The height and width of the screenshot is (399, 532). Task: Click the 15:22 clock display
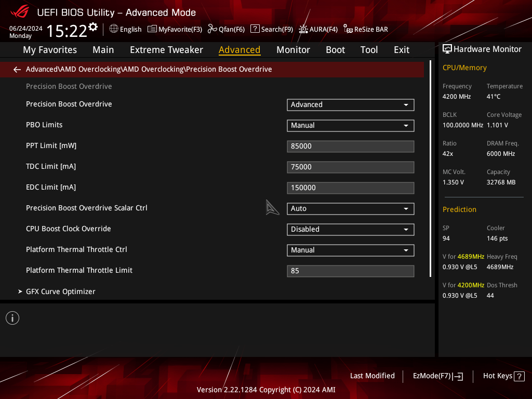pyautogui.click(x=67, y=31)
